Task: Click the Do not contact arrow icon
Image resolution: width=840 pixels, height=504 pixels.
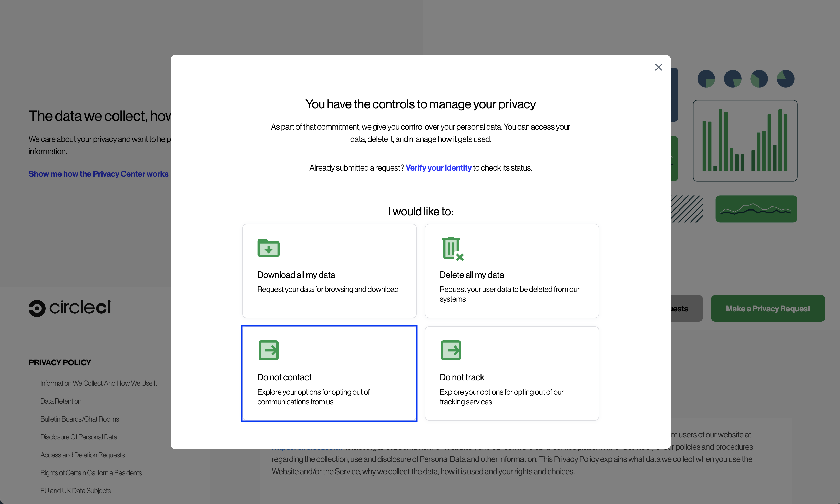Action: [x=268, y=350]
